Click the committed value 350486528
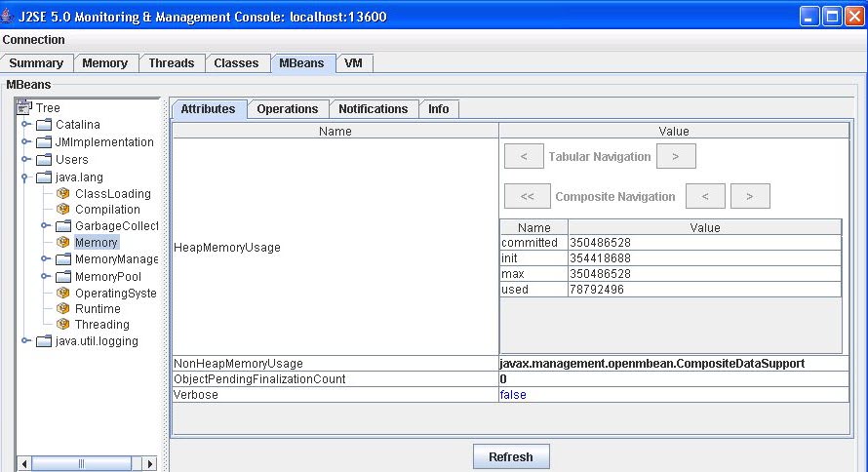This screenshot has height=472, width=868. [x=600, y=243]
